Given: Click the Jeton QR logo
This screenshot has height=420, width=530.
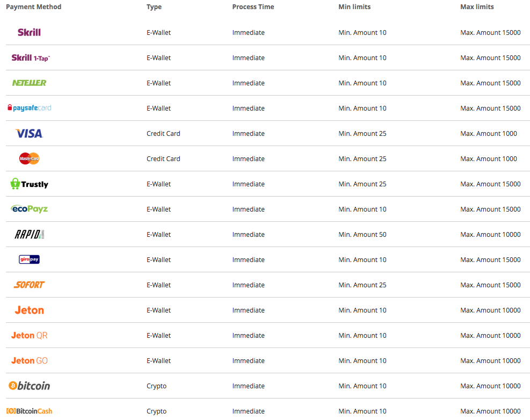Looking at the screenshot, I should [29, 336].
